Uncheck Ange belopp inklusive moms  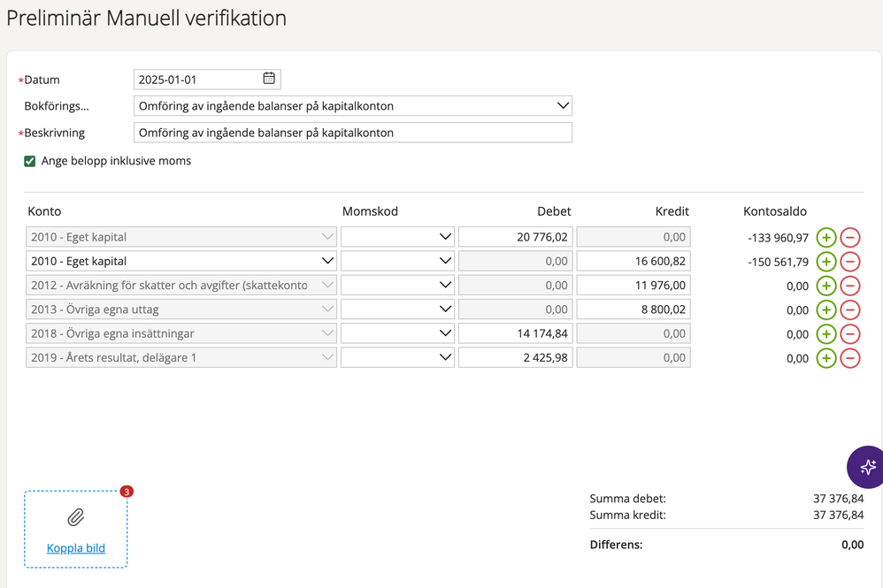point(30,161)
